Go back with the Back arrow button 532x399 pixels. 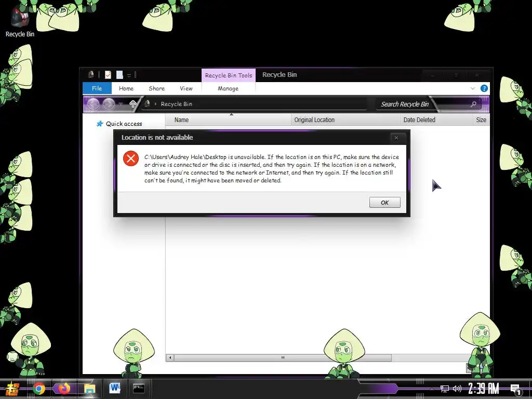(x=93, y=104)
